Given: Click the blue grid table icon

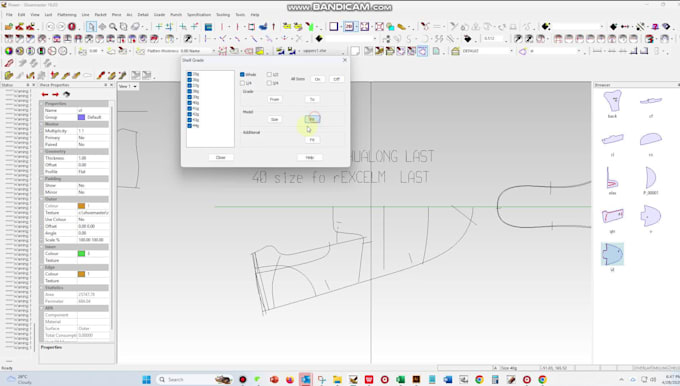Looking at the screenshot, I should point(209,27).
